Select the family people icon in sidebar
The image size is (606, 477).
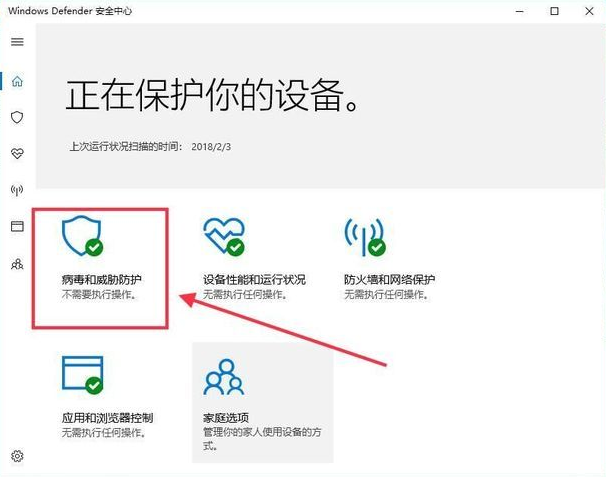tap(17, 264)
